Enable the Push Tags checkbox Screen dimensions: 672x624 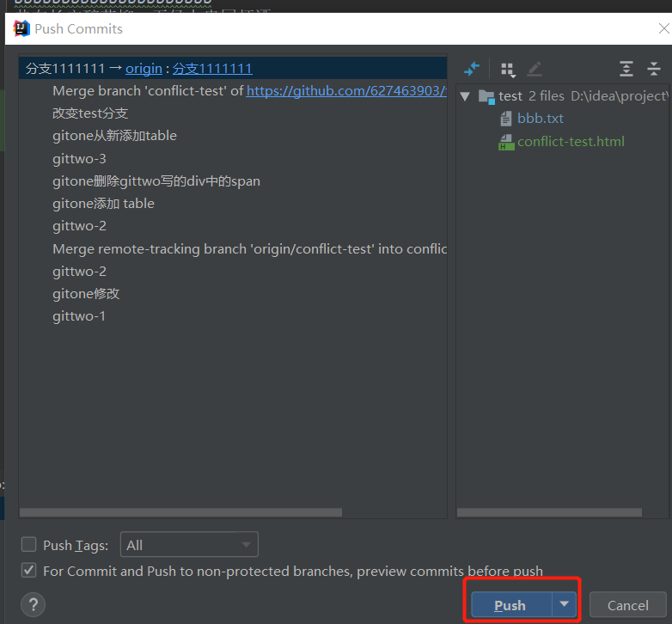click(28, 545)
